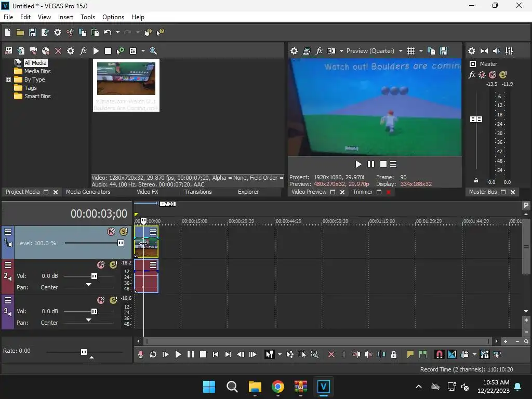Play the video preview
This screenshot has height=399, width=532.
pyautogui.click(x=358, y=165)
